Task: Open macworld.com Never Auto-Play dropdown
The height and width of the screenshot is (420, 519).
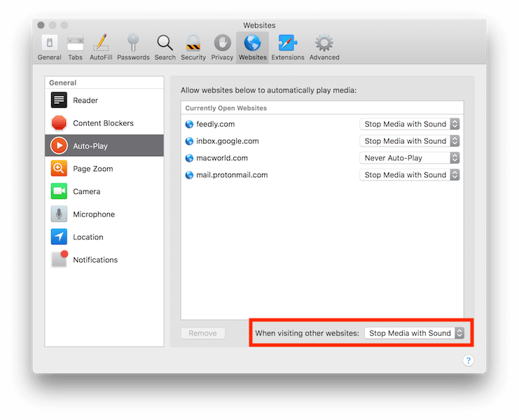Action: (410, 157)
